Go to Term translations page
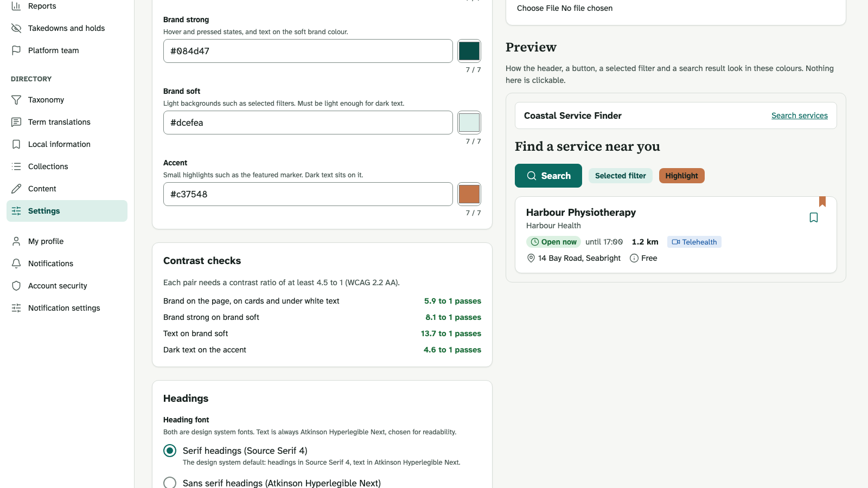 click(67, 122)
